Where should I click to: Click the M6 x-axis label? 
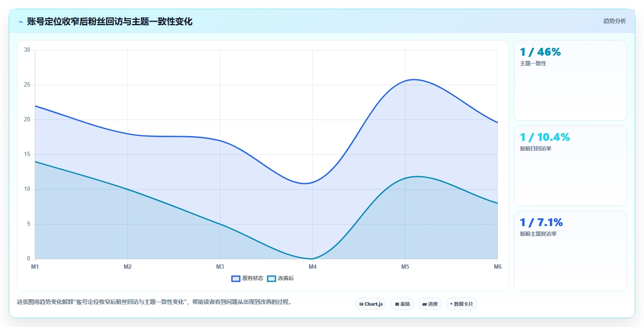click(498, 267)
